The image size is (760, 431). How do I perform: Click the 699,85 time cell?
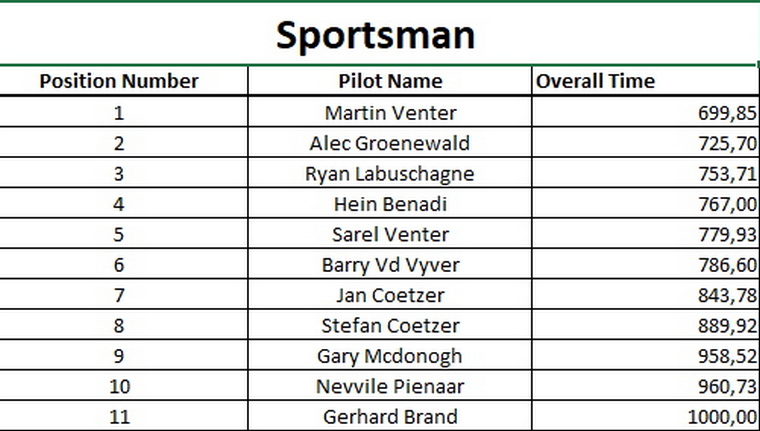click(x=644, y=112)
